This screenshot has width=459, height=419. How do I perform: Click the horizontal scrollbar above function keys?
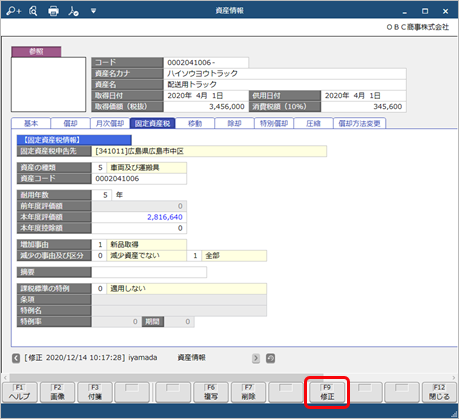[x=167, y=378]
